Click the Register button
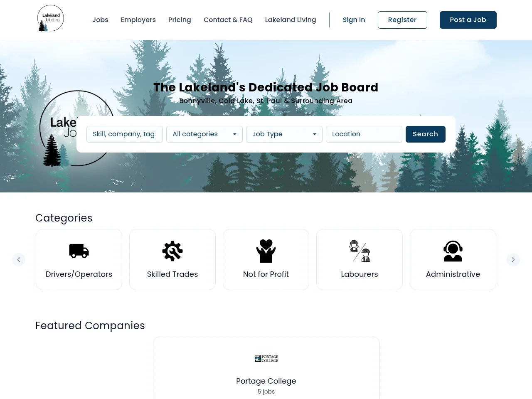Viewport: 532px width, 399px height. (x=402, y=20)
